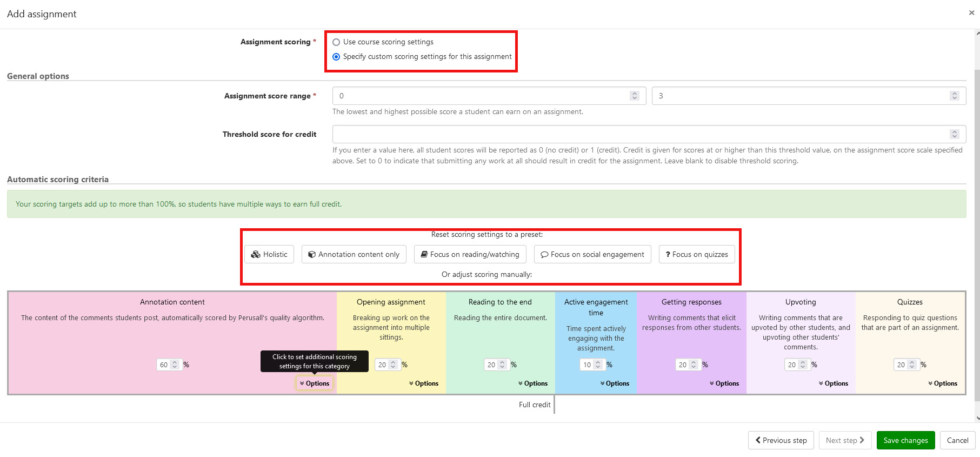Screen dimensions: 980x457
Task: Expand Options for Reading to the end
Action: [533, 383]
